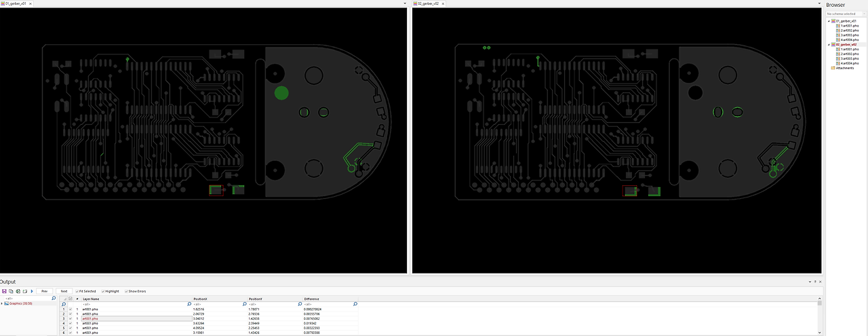Click the 01_gerber_v01 tab icon

coord(2,3)
